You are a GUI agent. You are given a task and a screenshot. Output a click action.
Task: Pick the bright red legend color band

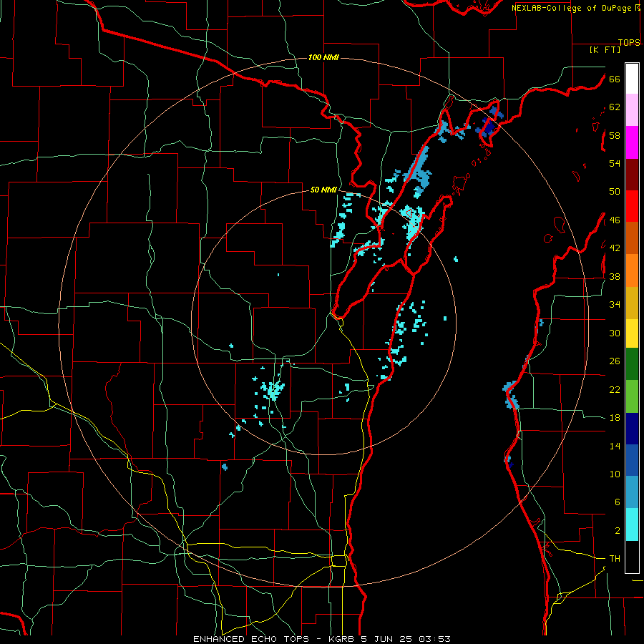(x=632, y=206)
